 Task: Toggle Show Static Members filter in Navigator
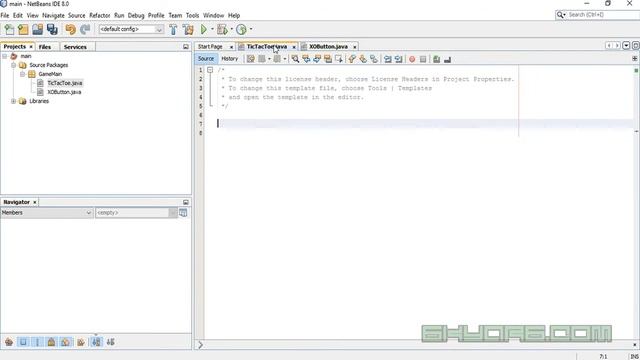[x=37, y=342]
